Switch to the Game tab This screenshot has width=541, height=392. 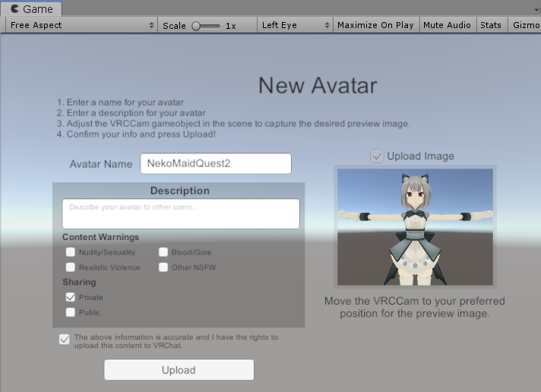coord(31,8)
